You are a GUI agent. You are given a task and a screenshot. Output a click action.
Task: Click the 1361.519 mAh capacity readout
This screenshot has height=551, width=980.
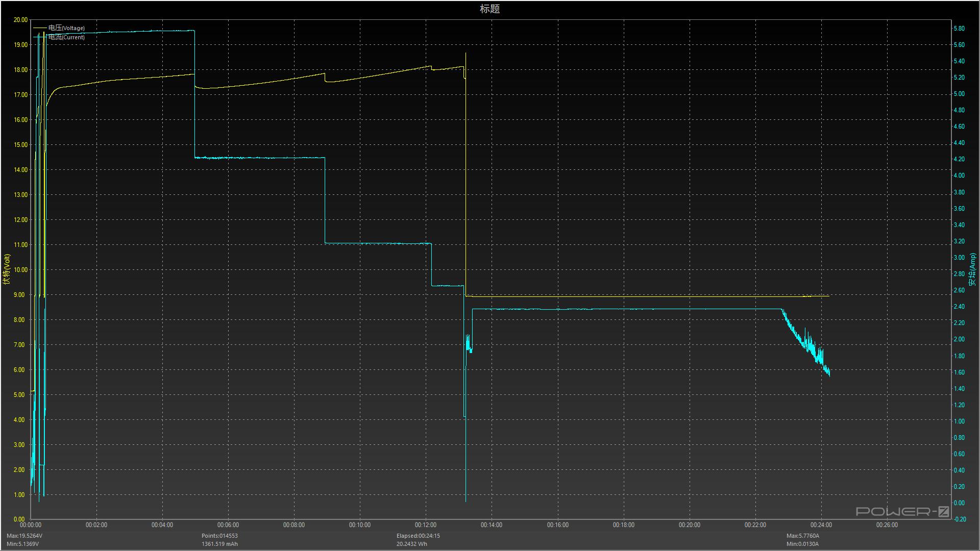tap(219, 544)
